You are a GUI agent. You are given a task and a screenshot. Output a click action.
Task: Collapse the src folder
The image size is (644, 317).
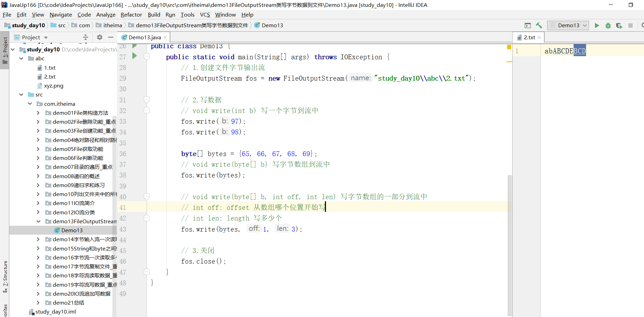pyautogui.click(x=21, y=95)
